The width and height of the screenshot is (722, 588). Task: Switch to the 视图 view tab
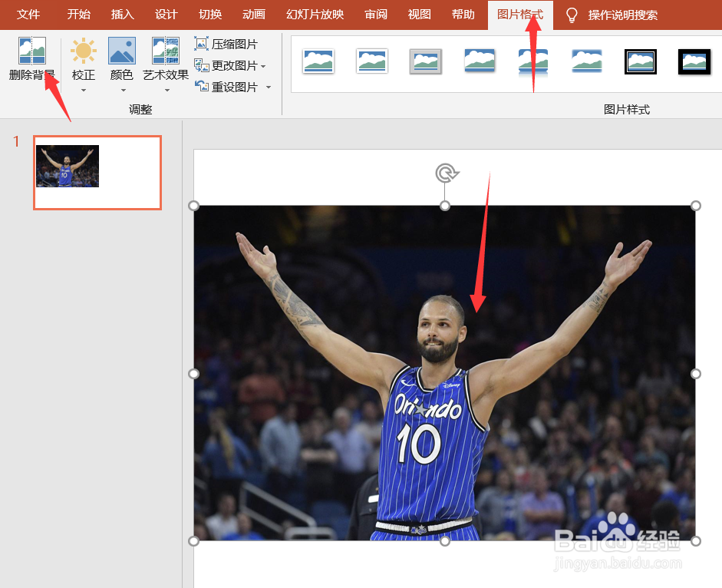(x=420, y=15)
